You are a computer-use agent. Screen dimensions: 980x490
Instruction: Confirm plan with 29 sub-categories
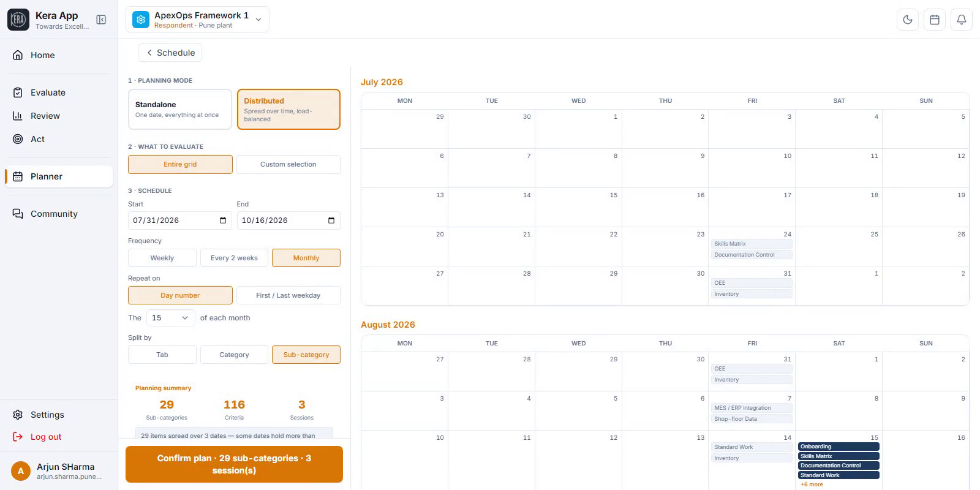(234, 464)
